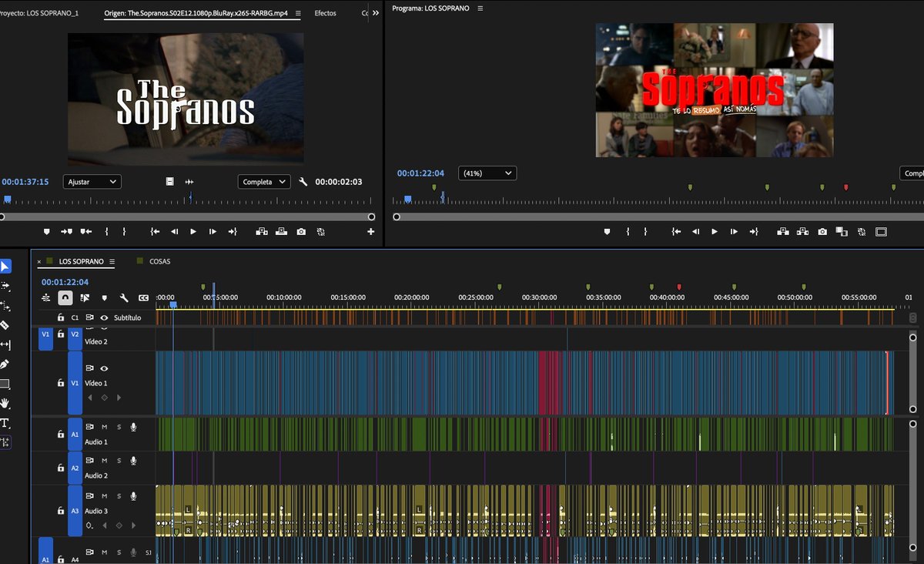Select the Rectangle tool
The height and width of the screenshot is (564, 924).
(x=5, y=384)
